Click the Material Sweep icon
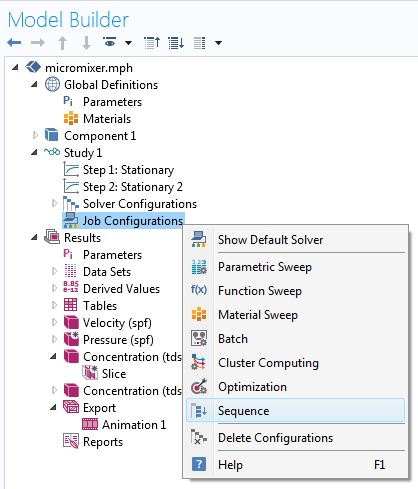This screenshot has width=418, height=489. 199,314
